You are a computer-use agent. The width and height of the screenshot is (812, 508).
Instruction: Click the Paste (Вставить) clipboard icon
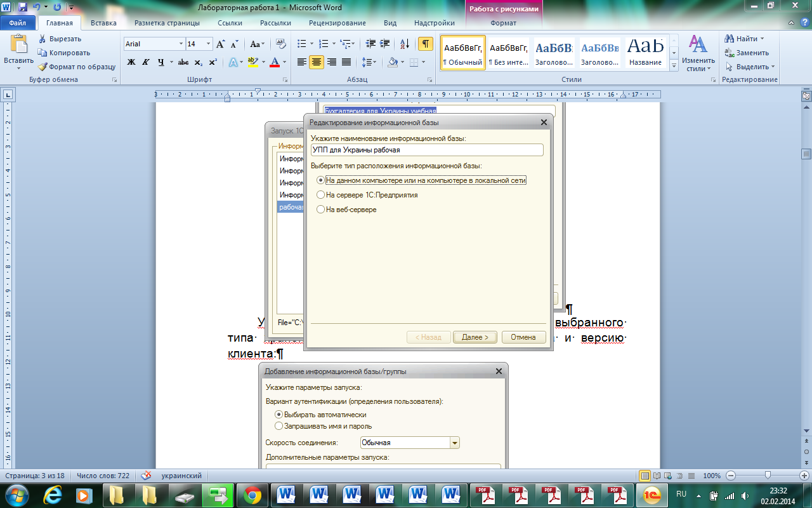point(18,44)
